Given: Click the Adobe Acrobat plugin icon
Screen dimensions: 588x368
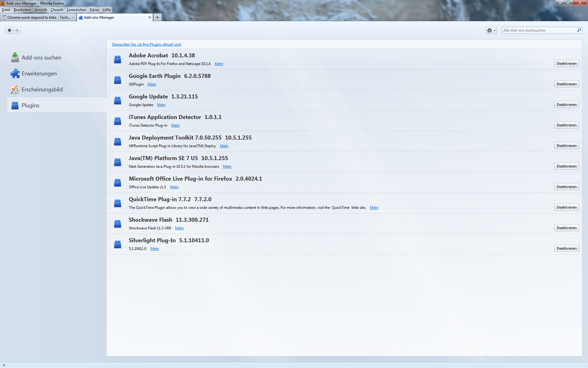Looking at the screenshot, I should pyautogui.click(x=118, y=59).
